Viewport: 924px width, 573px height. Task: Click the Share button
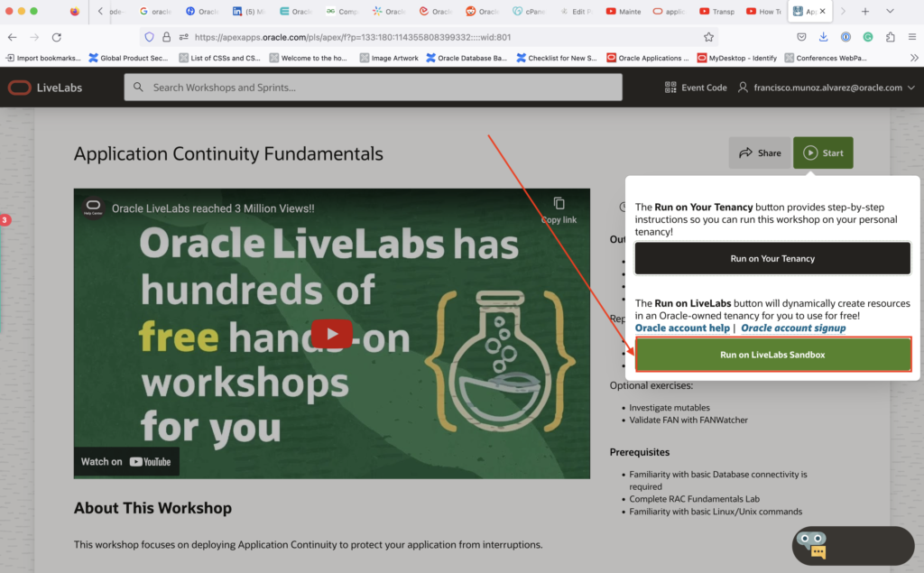pos(760,152)
